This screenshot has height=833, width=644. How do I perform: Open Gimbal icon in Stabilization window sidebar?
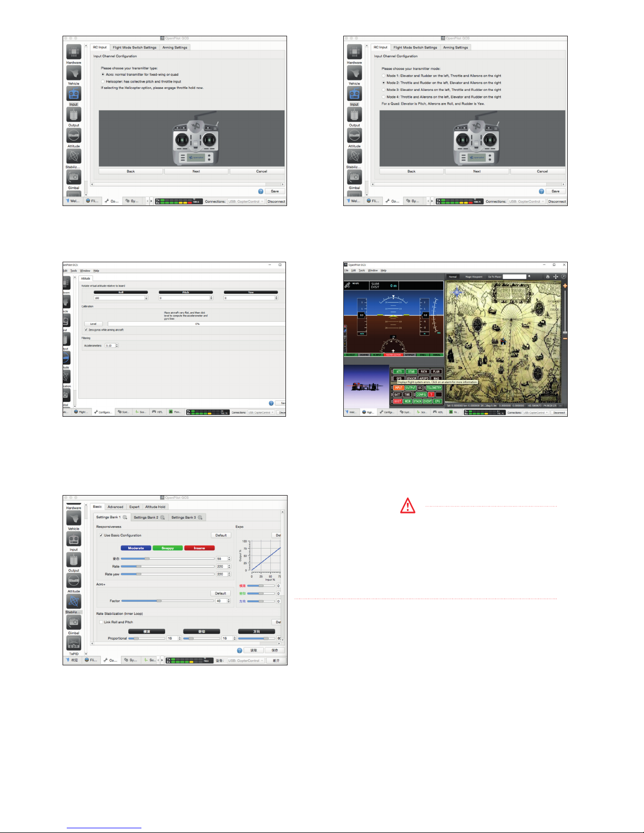pos(74,622)
